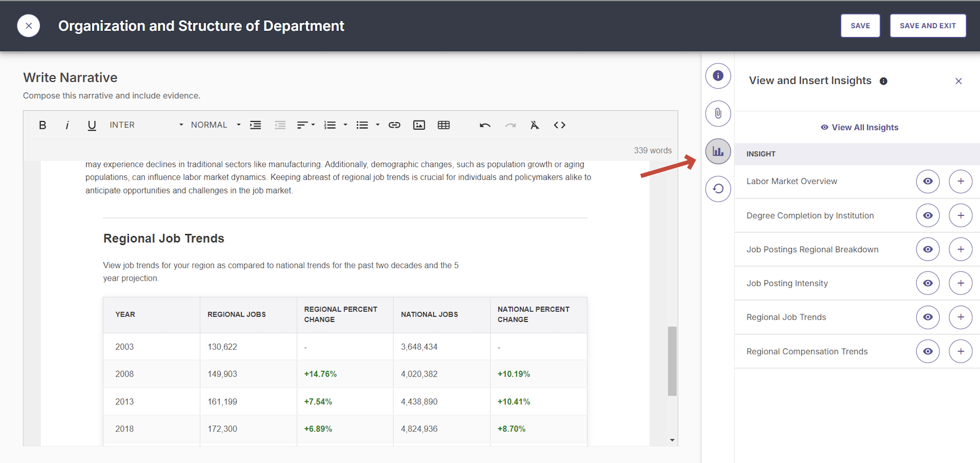
Task: Open the insights bar chart panel
Action: coord(718,151)
